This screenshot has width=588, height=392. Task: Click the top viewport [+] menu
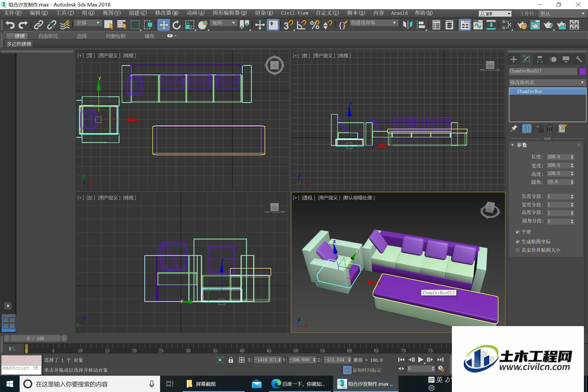81,56
